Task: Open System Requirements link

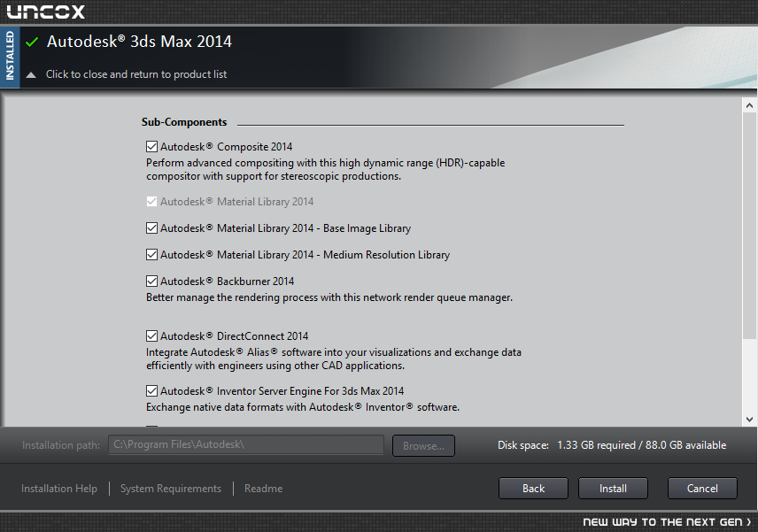Action: [x=171, y=489]
